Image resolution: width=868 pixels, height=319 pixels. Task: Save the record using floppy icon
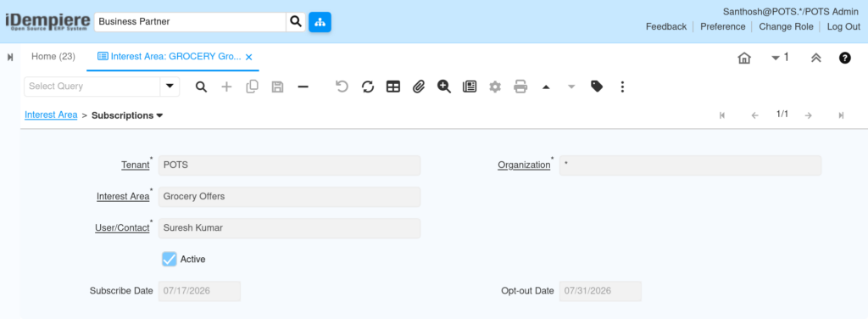point(277,87)
